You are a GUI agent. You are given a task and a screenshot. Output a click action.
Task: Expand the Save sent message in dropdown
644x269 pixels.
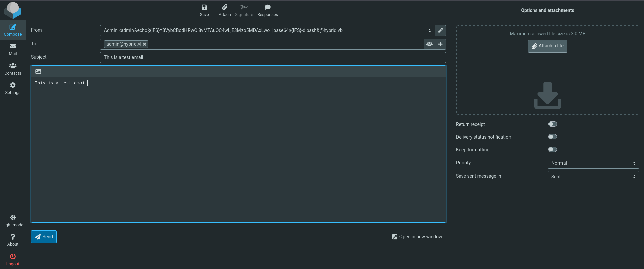pyautogui.click(x=593, y=177)
